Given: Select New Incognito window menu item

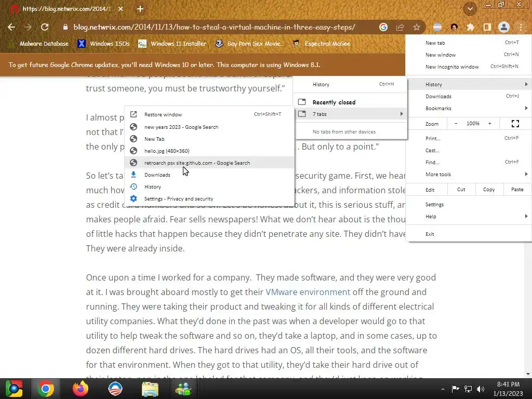Looking at the screenshot, I should (x=469, y=66).
